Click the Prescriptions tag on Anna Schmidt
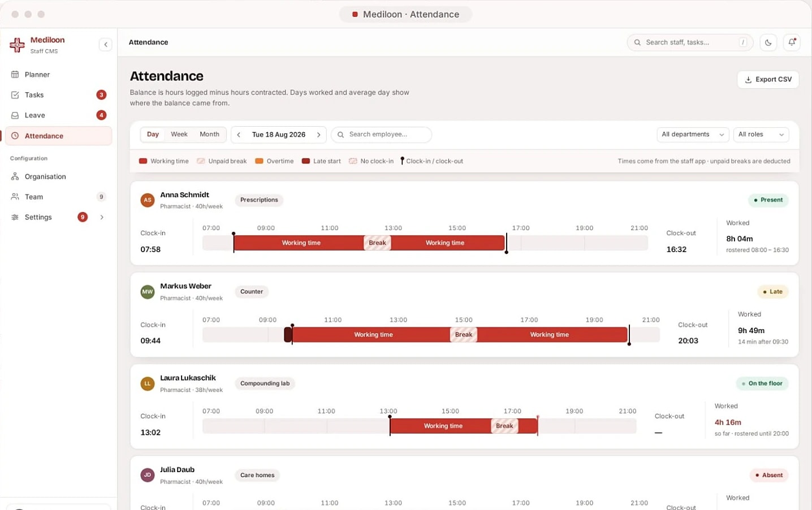812x510 pixels. (259, 200)
